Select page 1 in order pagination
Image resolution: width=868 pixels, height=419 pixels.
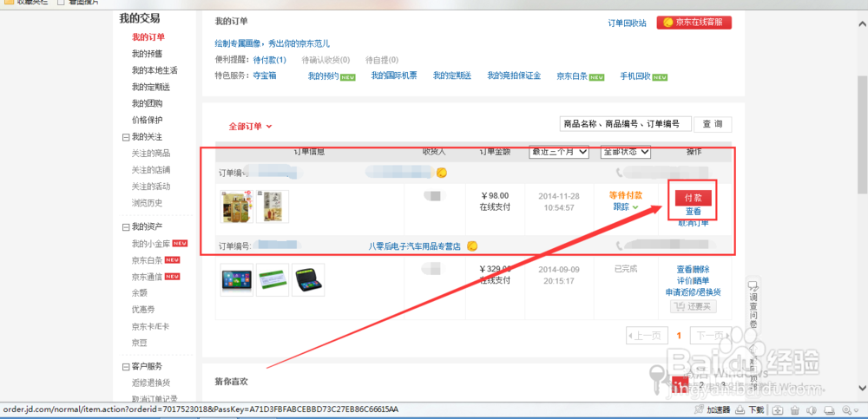tap(679, 336)
